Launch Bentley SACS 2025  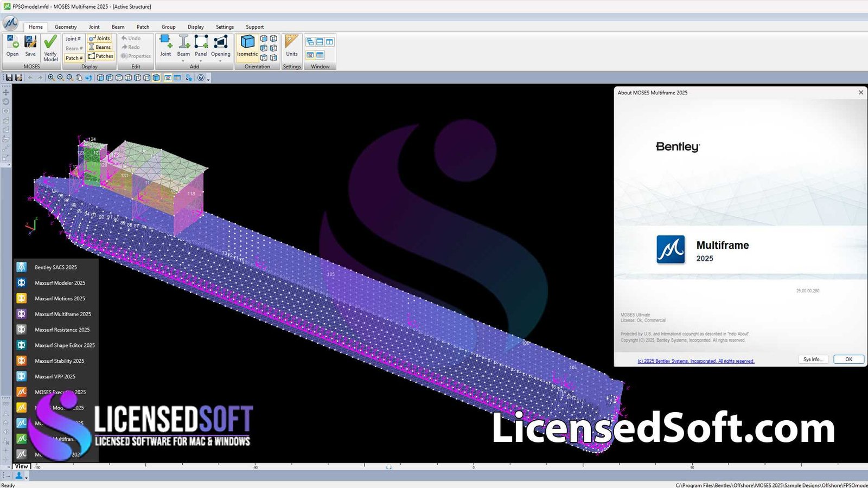point(56,267)
